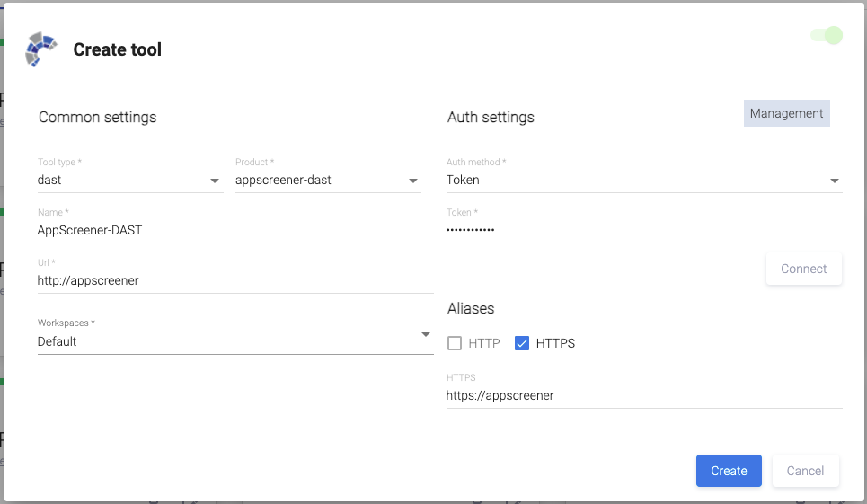Uncheck the HTTPS alias checkbox
Image resolution: width=867 pixels, height=504 pixels.
(522, 343)
